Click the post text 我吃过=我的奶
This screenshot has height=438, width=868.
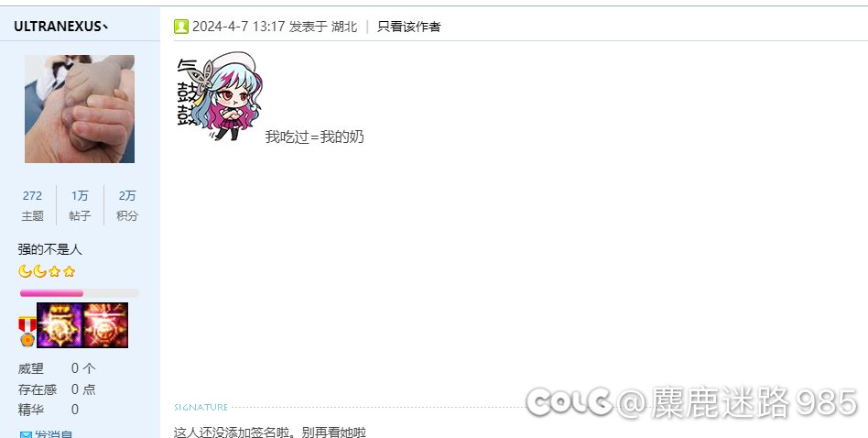tap(314, 137)
